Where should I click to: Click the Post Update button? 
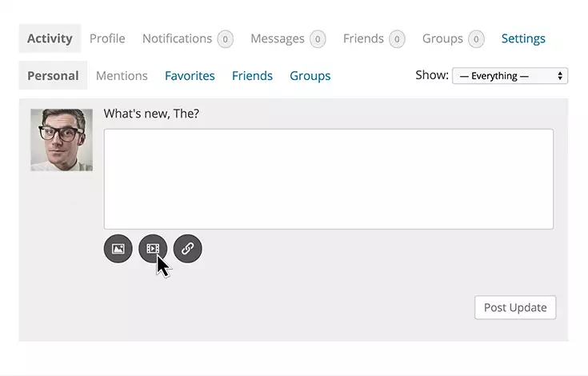515,307
